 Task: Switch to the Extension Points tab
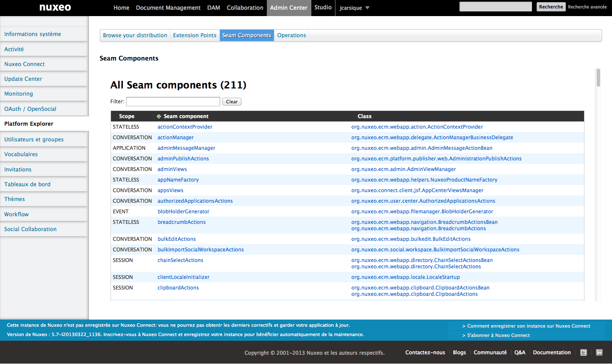(x=194, y=36)
